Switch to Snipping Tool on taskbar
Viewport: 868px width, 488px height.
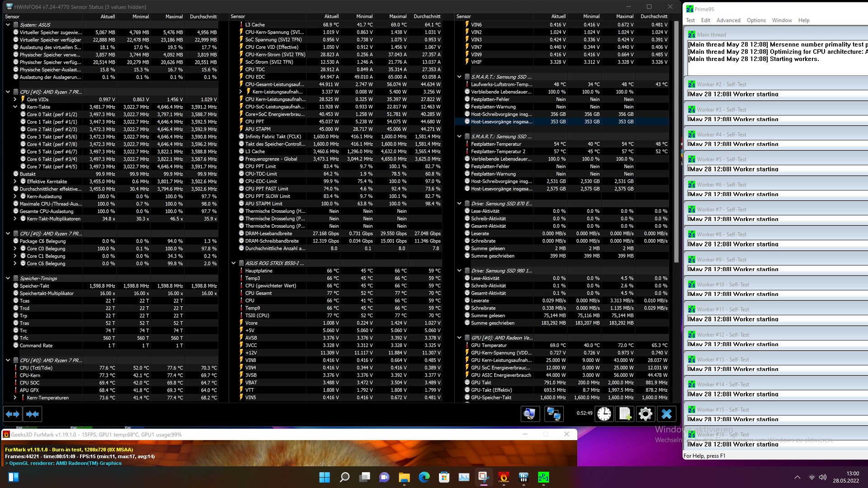[x=484, y=477]
